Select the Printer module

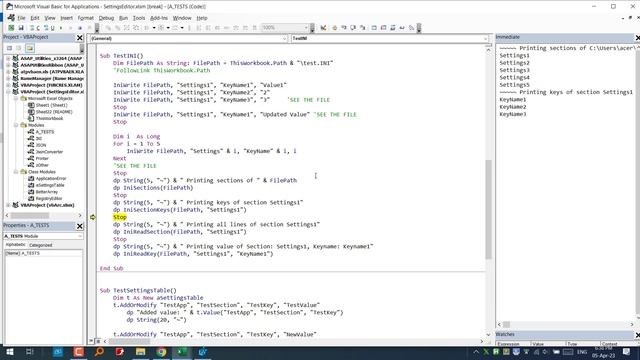click(42, 158)
